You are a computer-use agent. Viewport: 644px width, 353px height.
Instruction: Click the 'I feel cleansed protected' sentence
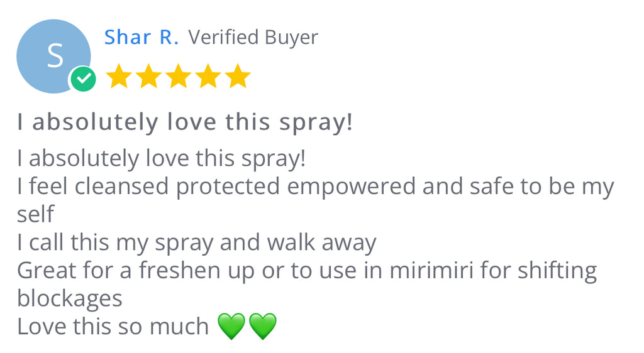pyautogui.click(x=316, y=187)
